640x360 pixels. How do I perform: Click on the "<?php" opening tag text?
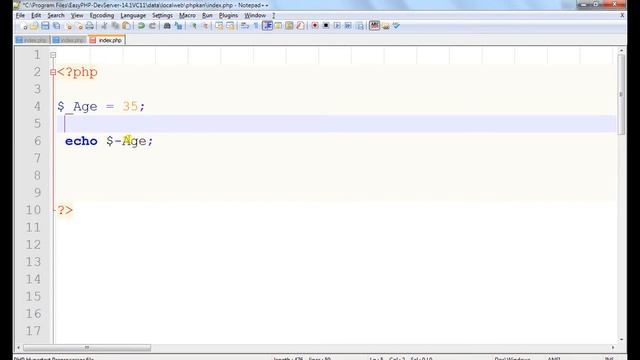77,72
